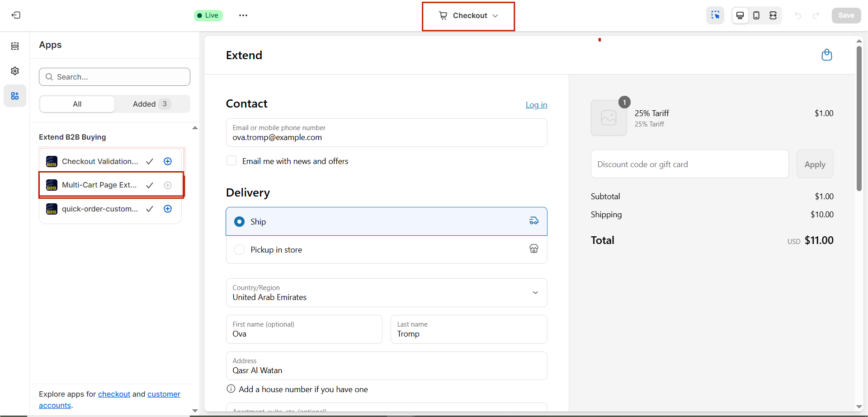
Task: Select the Ship delivery option
Action: click(387, 221)
